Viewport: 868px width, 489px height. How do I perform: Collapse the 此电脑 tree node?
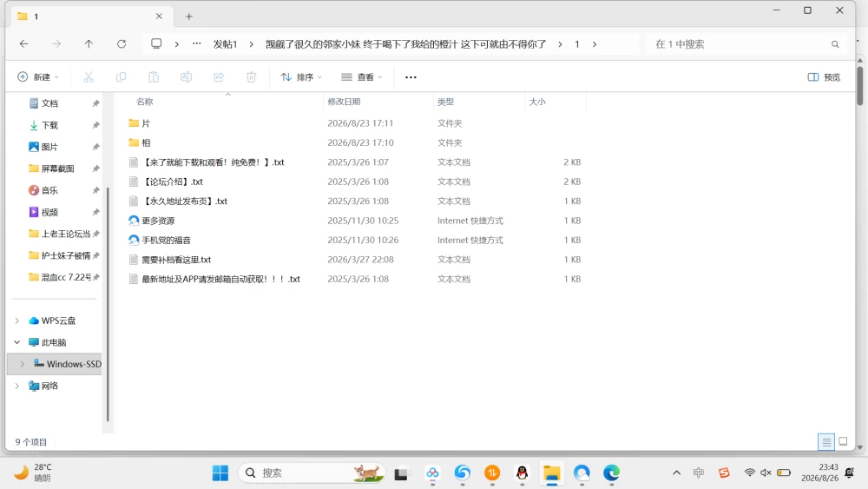pyautogui.click(x=17, y=342)
